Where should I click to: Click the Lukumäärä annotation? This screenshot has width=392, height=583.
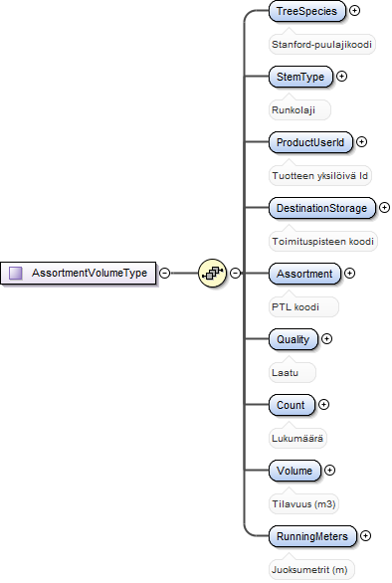[x=297, y=439]
